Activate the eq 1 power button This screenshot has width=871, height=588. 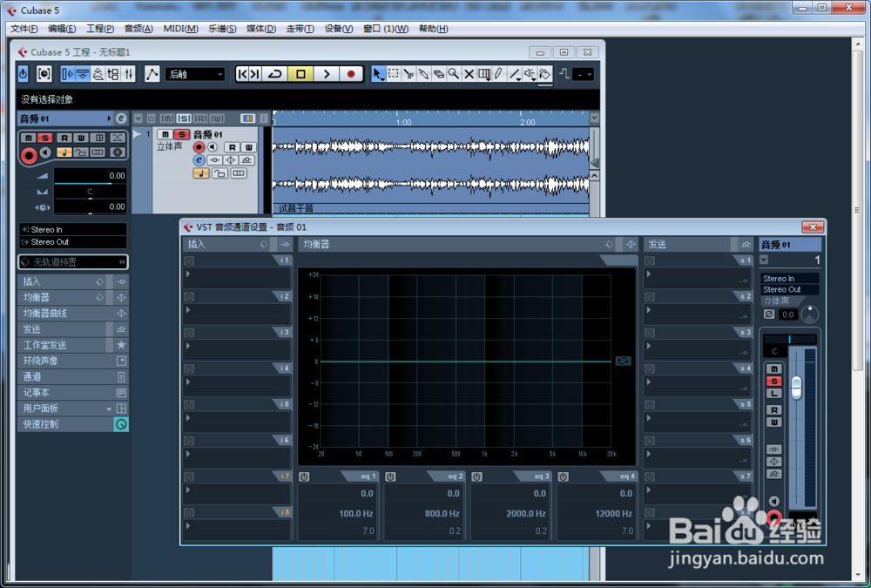(304, 476)
